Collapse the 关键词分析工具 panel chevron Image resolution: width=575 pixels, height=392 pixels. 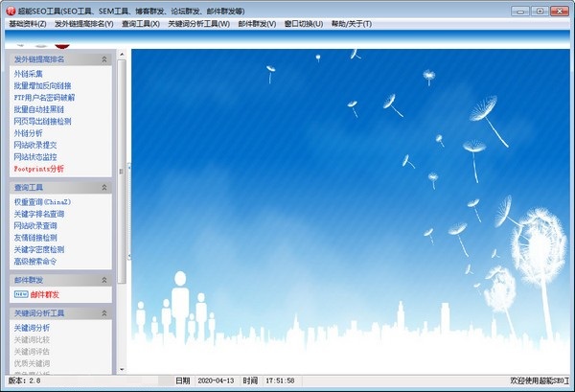(103, 312)
